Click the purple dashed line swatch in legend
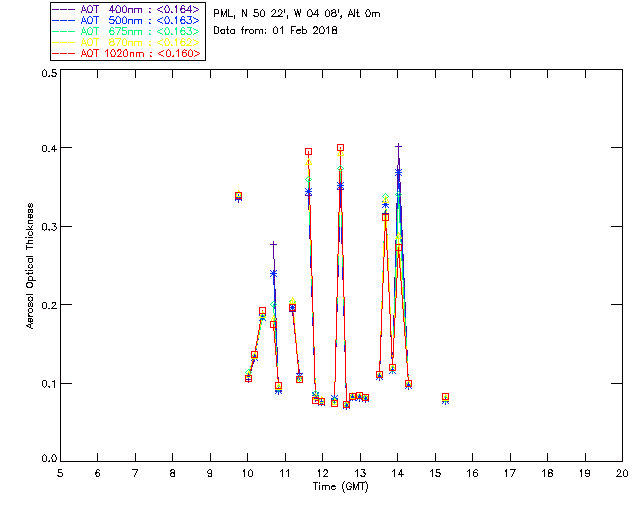 click(x=65, y=10)
